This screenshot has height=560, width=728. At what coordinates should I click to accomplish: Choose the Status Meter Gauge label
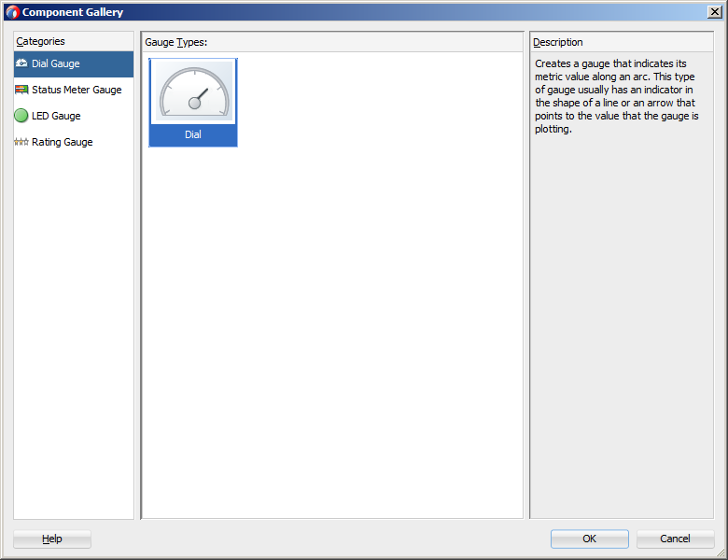tap(77, 90)
